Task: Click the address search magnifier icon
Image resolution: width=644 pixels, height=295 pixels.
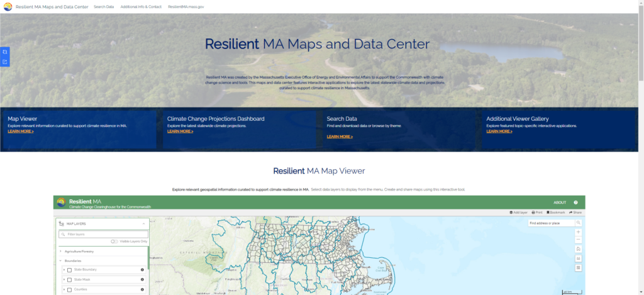Action: 579,223
